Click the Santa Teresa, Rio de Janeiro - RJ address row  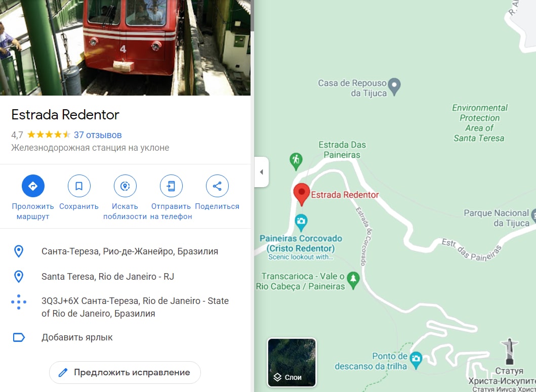pos(125,277)
